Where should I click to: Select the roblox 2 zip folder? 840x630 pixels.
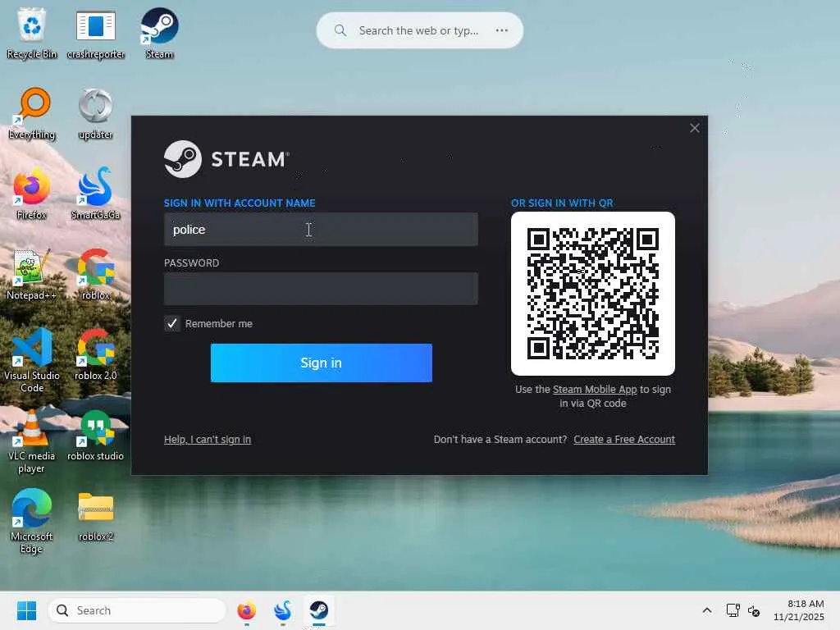pyautogui.click(x=96, y=515)
